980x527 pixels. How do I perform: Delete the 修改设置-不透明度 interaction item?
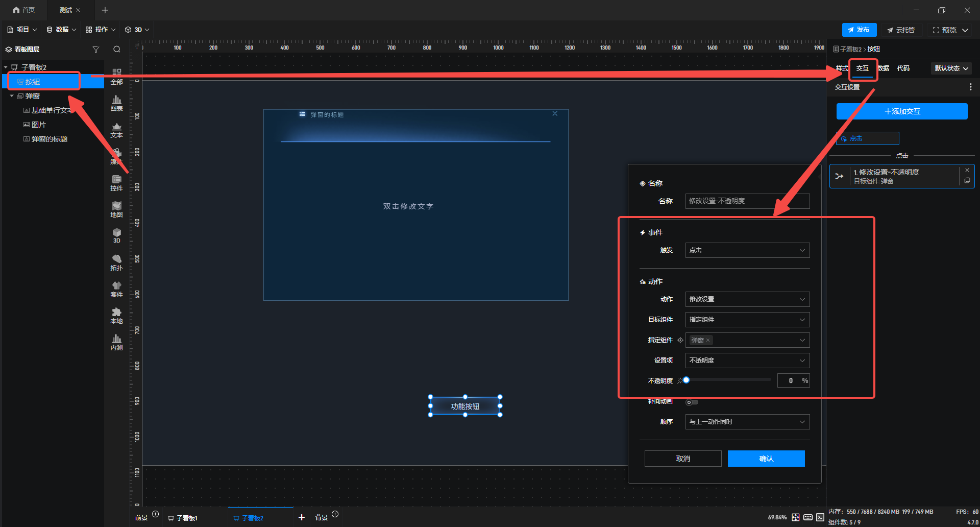tap(967, 171)
